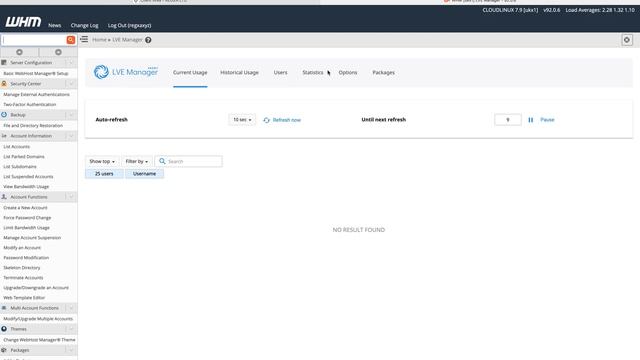Open the Packages tab in LVE Manager
The image size is (640, 360).
pyautogui.click(x=383, y=72)
